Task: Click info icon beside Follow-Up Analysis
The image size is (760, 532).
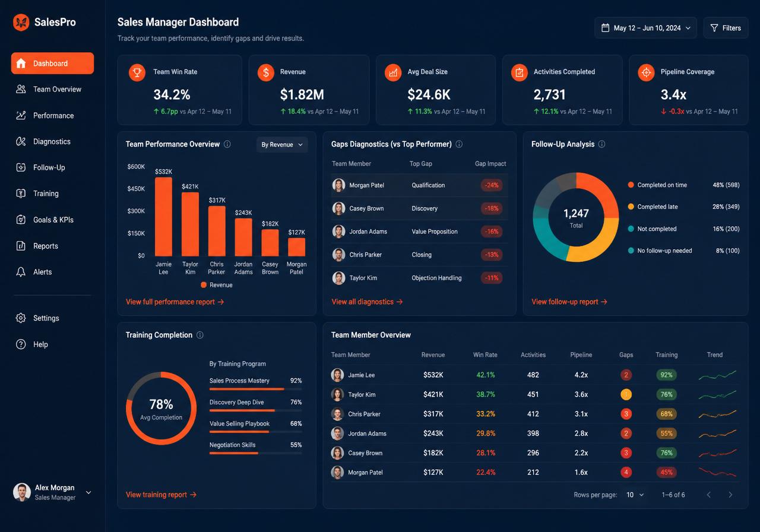Action: coord(601,144)
